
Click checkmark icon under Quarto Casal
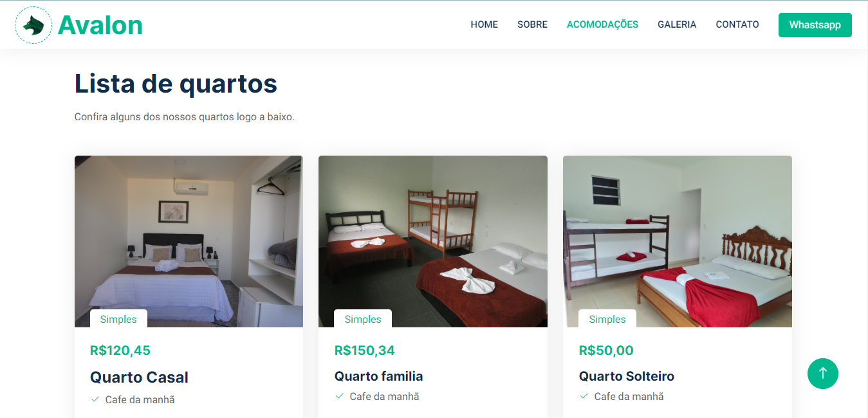click(95, 399)
